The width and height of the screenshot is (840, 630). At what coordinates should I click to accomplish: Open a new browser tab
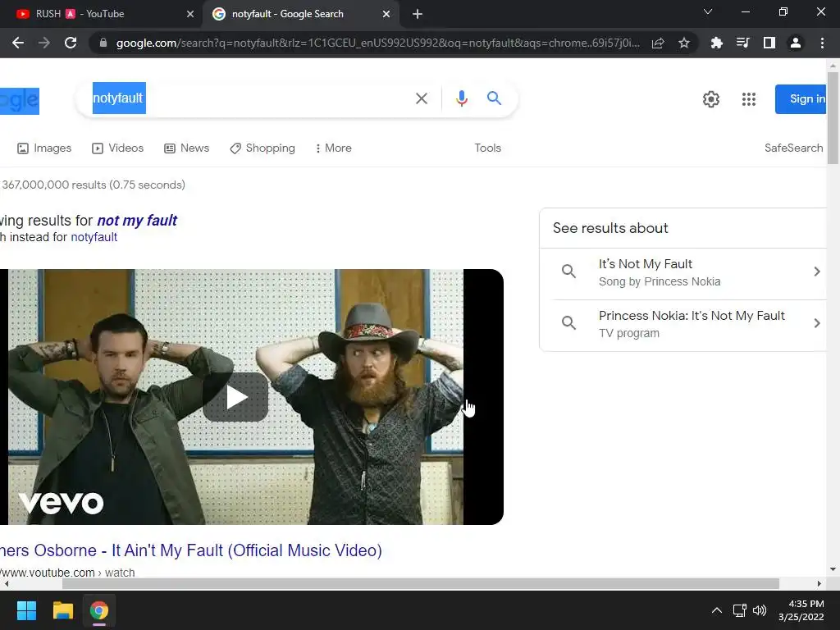[418, 14]
